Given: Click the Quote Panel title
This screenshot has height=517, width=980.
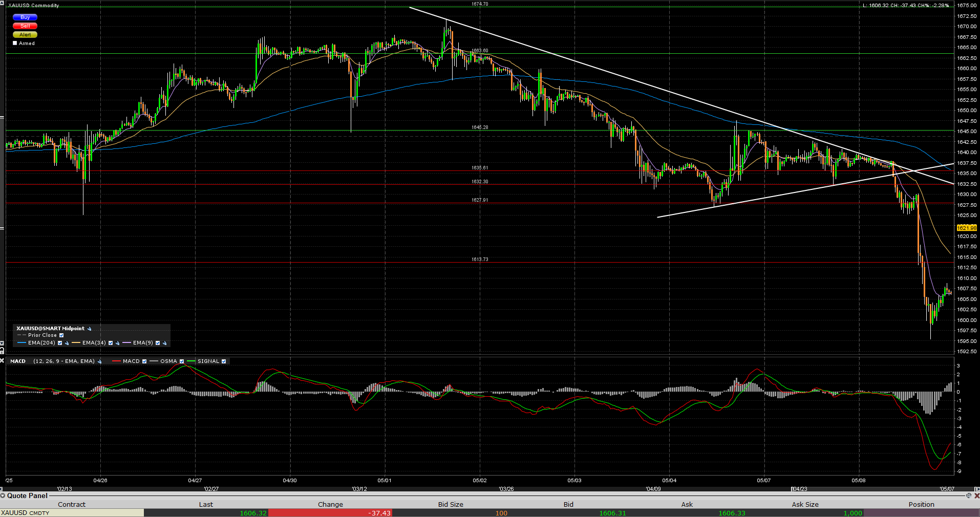Looking at the screenshot, I should coord(27,496).
